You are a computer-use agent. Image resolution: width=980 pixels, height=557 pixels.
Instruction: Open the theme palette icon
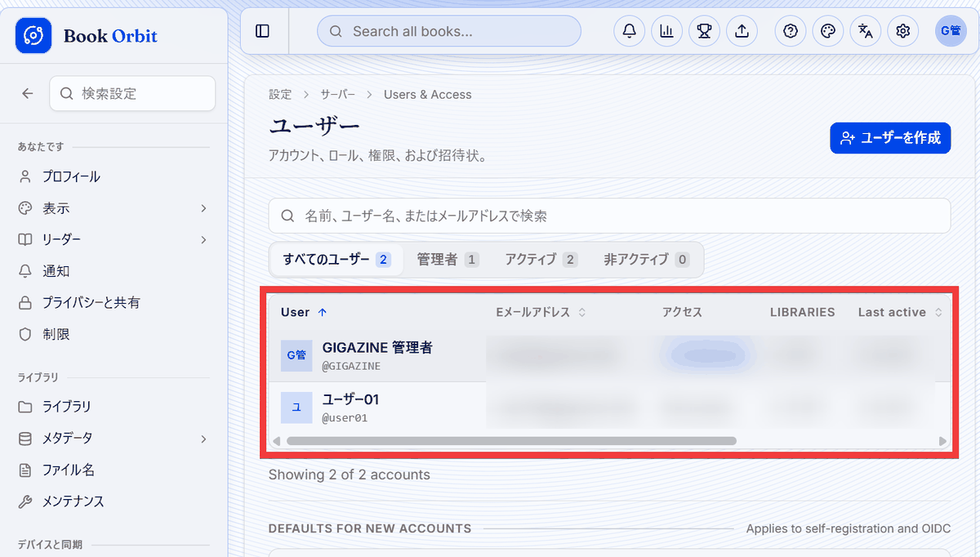pos(827,31)
